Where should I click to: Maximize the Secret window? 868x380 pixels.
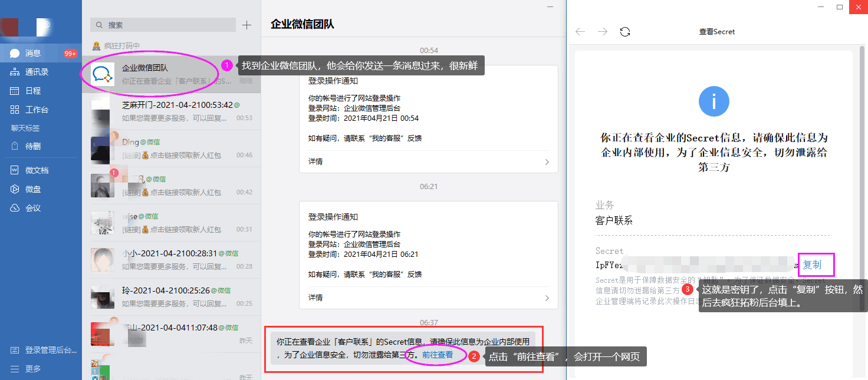[839, 6]
